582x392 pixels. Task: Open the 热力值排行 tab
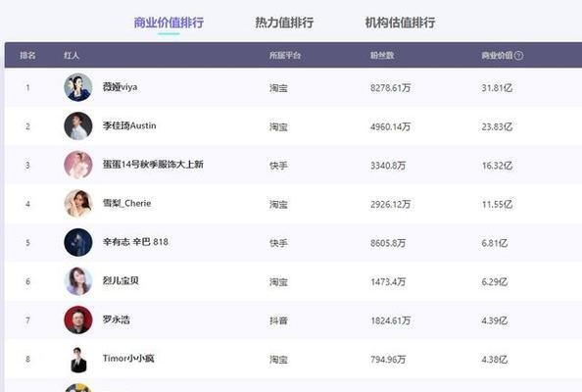click(284, 23)
